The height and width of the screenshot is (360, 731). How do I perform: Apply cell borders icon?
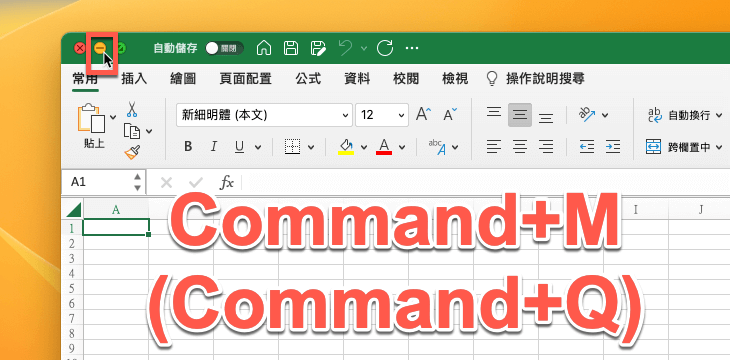[x=292, y=147]
